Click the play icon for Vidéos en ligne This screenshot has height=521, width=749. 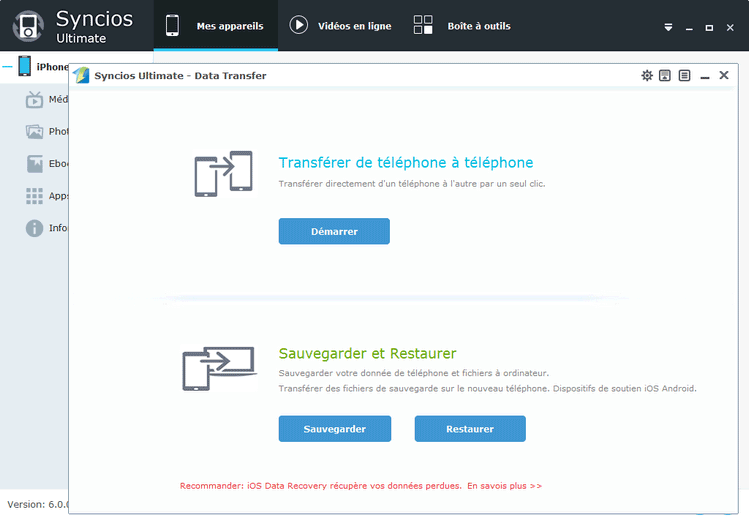coord(299,25)
